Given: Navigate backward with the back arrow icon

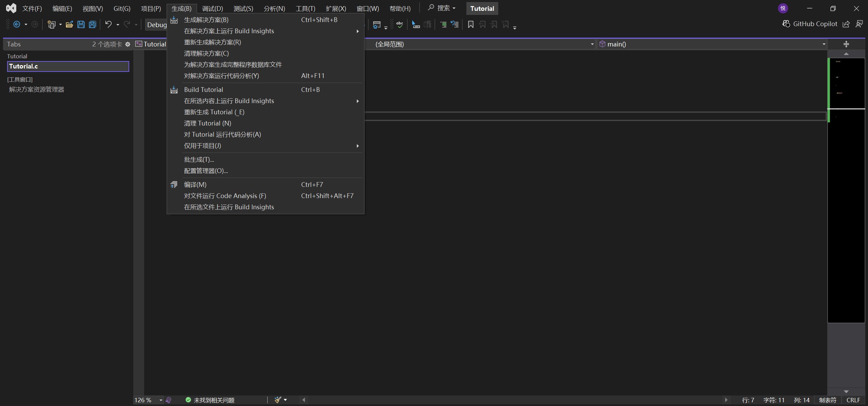Looking at the screenshot, I should (x=17, y=24).
